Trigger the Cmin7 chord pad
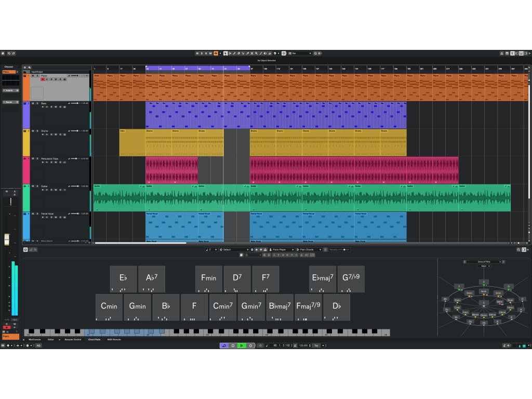The image size is (532, 399). click(223, 307)
